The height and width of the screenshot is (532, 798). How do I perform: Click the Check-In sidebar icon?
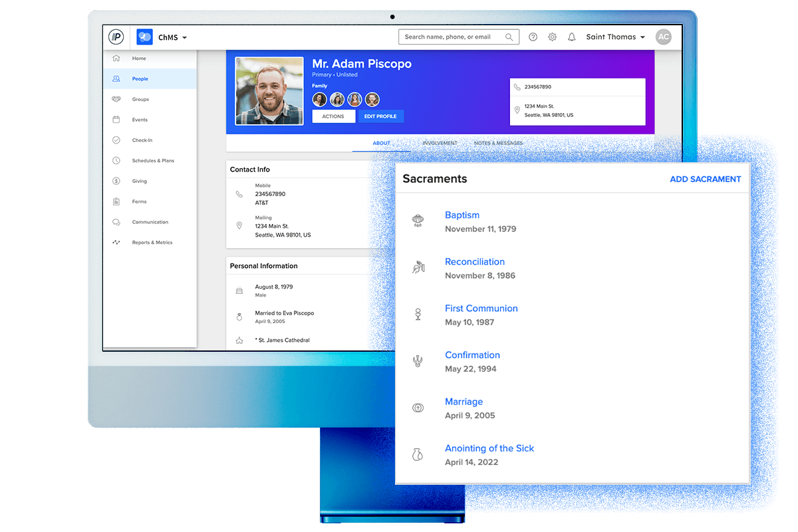point(116,140)
